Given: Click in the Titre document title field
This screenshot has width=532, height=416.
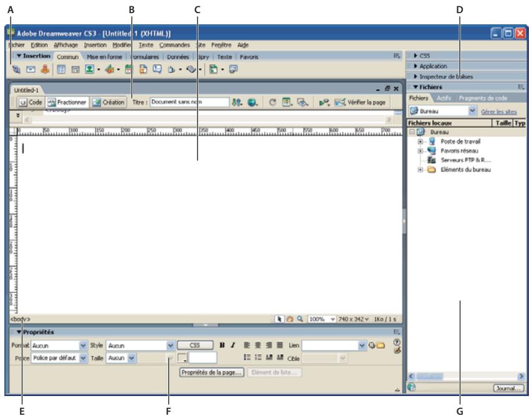Looking at the screenshot, I should [x=189, y=102].
